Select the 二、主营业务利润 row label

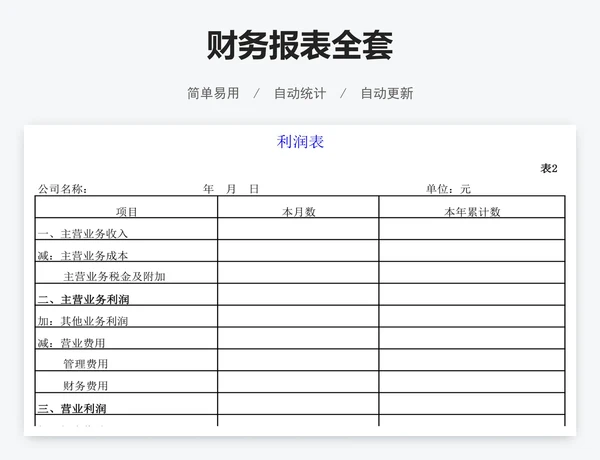pyautogui.click(x=83, y=299)
